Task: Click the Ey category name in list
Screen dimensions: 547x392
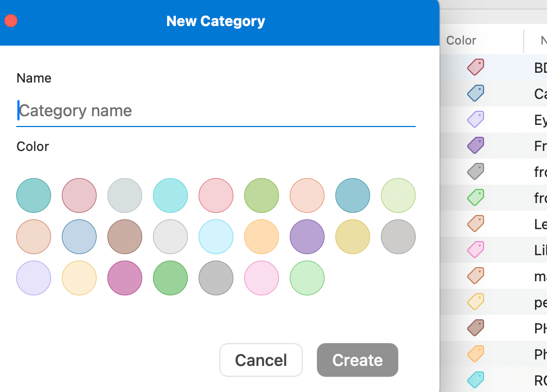Action: 540,120
